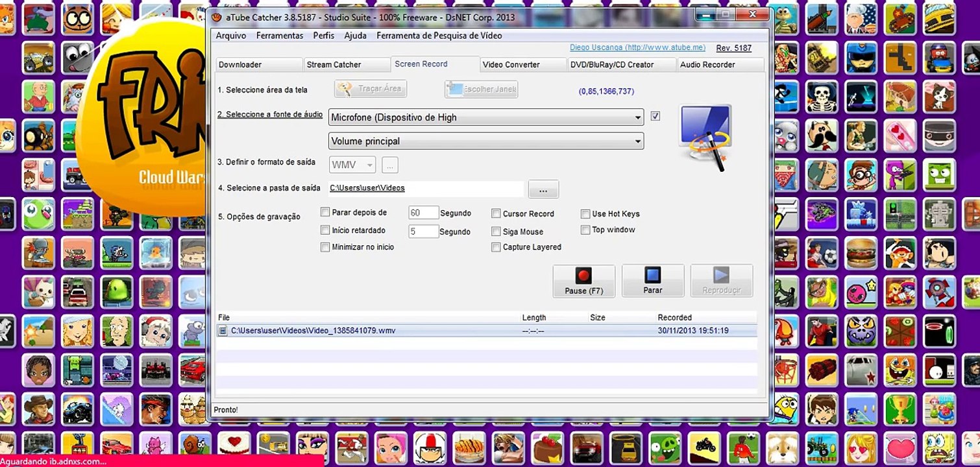Switch to the Stream Catcher tab

347,64
